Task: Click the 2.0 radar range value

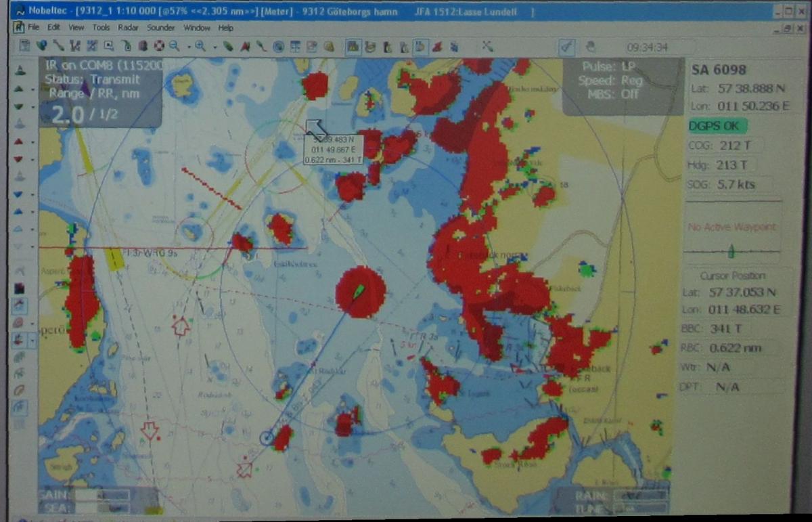Action: click(68, 115)
